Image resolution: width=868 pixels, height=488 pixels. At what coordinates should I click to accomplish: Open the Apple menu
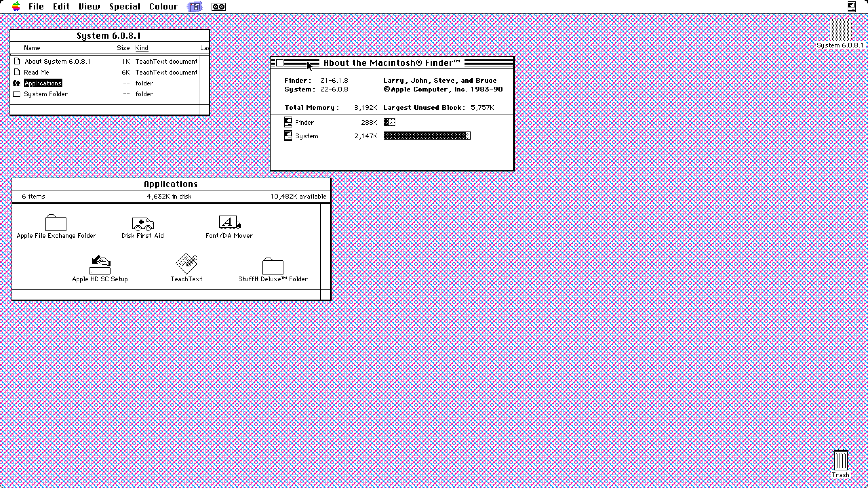15,6
